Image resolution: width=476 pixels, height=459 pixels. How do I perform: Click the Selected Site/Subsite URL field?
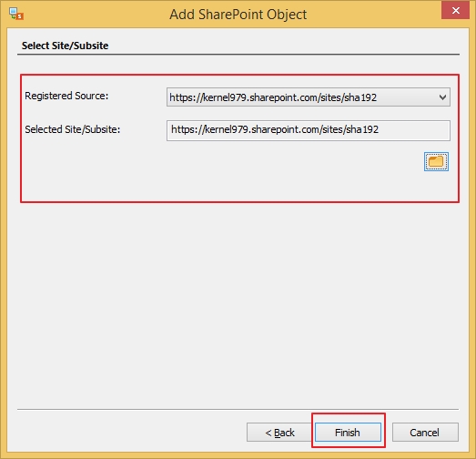[x=309, y=130]
